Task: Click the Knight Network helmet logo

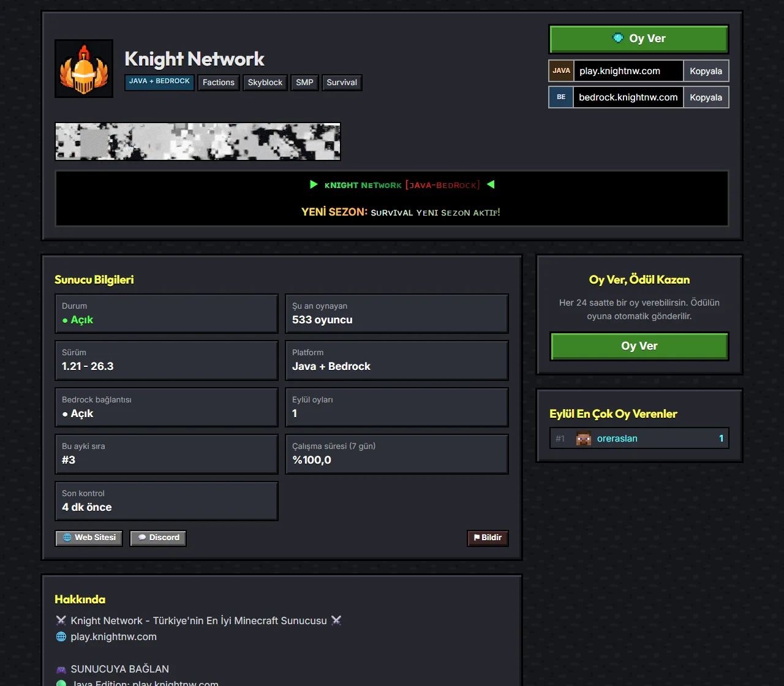Action: (84, 69)
